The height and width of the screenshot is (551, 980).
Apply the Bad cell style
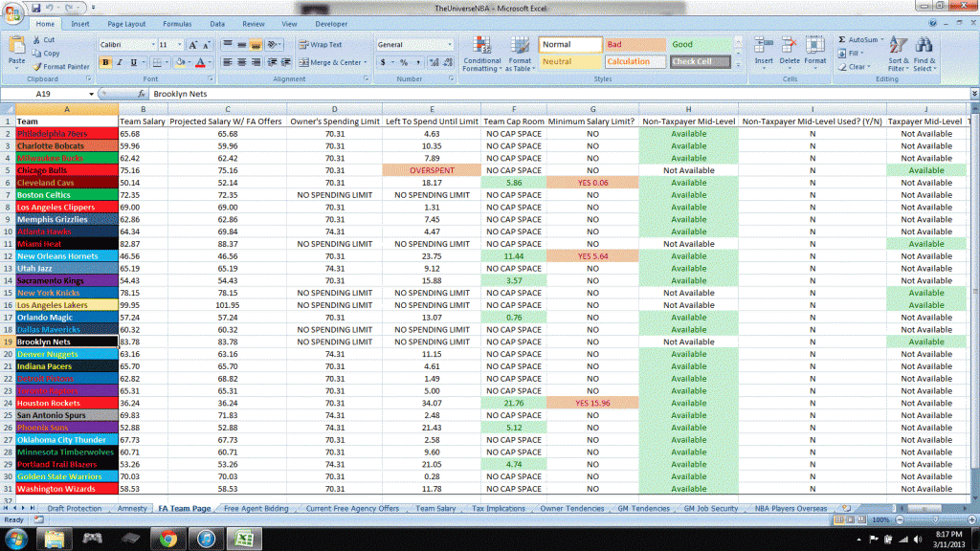pyautogui.click(x=635, y=44)
